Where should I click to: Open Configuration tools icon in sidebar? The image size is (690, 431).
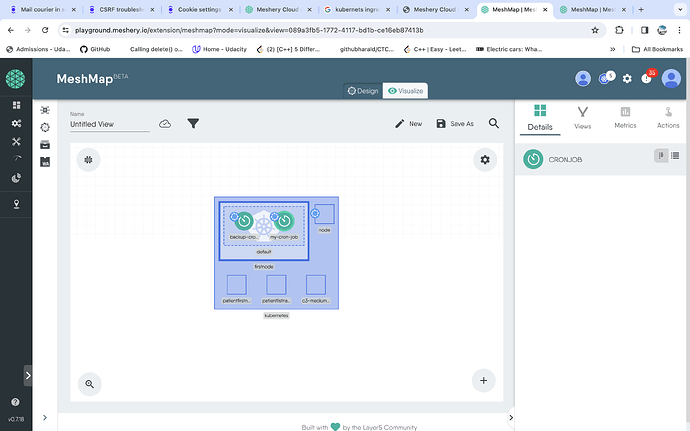pos(16,141)
